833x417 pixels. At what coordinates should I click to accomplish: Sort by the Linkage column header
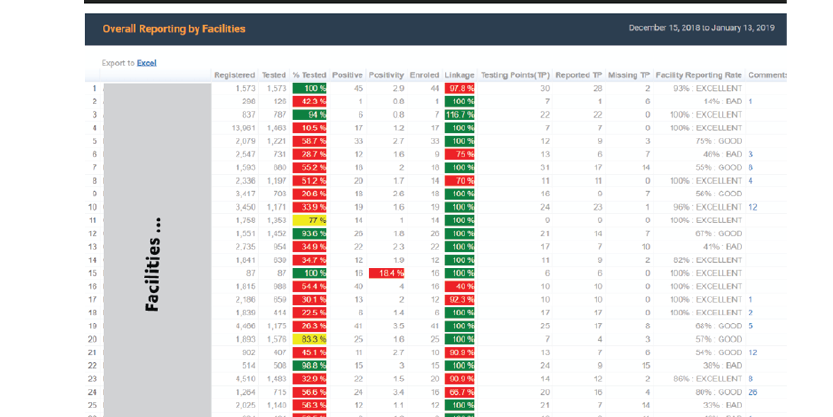[459, 75]
